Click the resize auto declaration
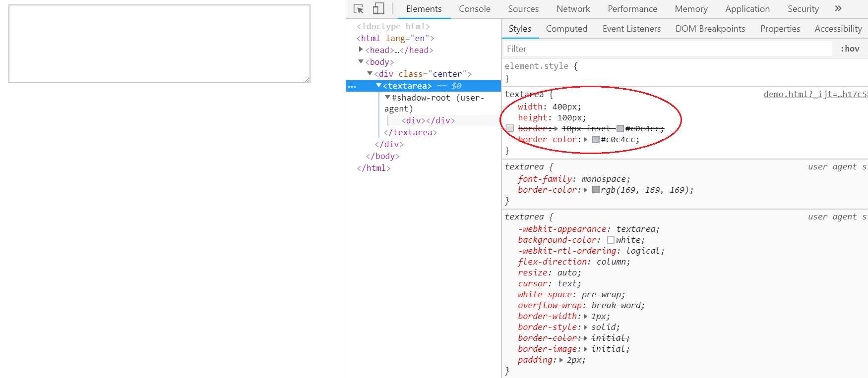This screenshot has height=378, width=868. 550,272
